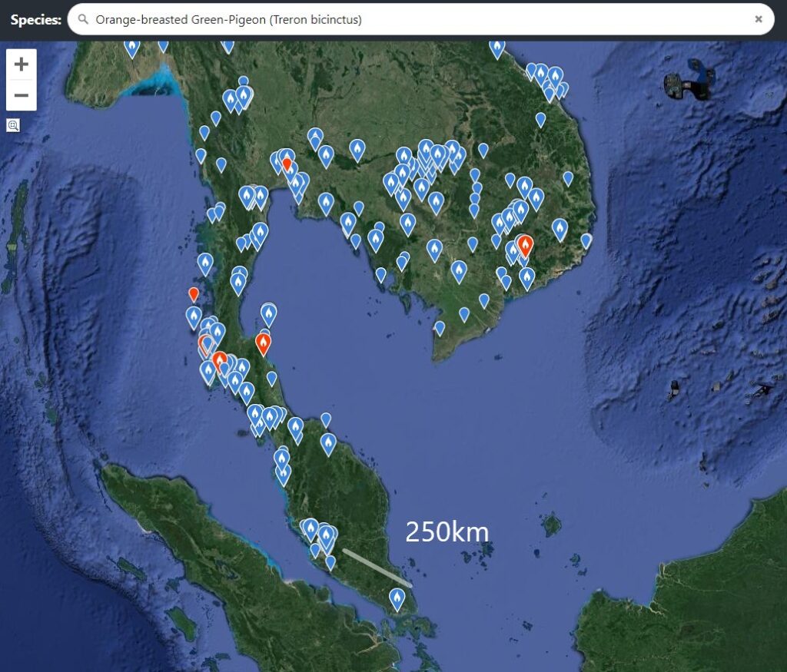Select the red marker near central Thailand
The height and width of the screenshot is (672, 787).
286,163
